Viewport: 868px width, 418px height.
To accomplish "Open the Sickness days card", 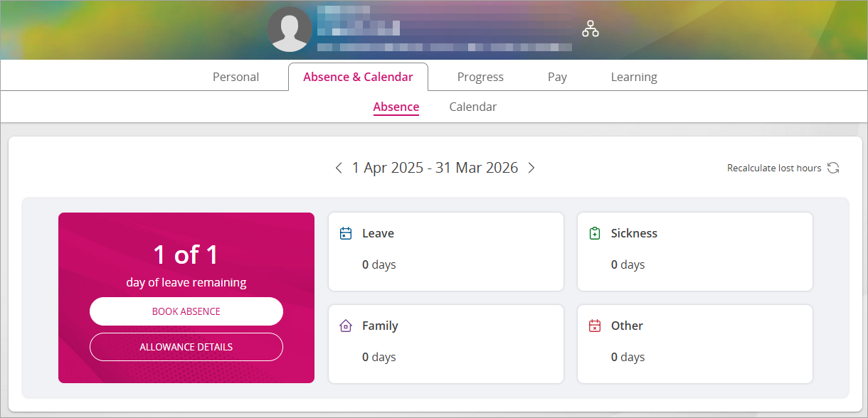I will click(694, 252).
